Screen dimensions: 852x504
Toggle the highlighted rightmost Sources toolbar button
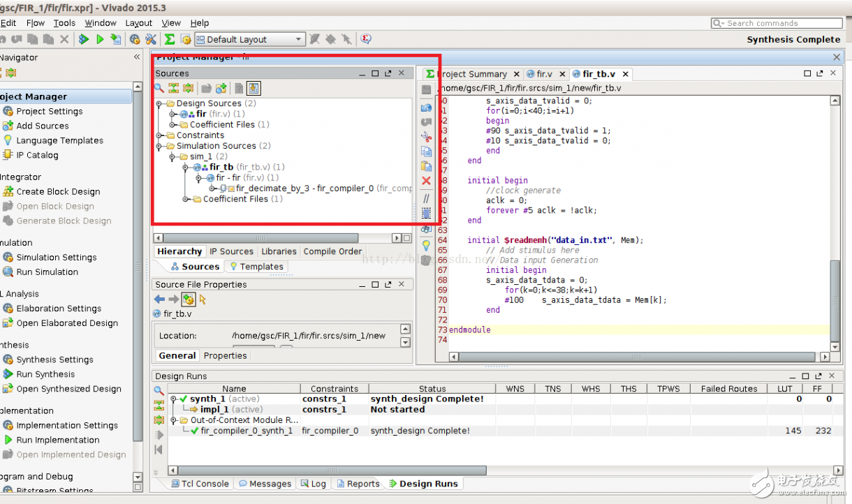pyautogui.click(x=254, y=88)
